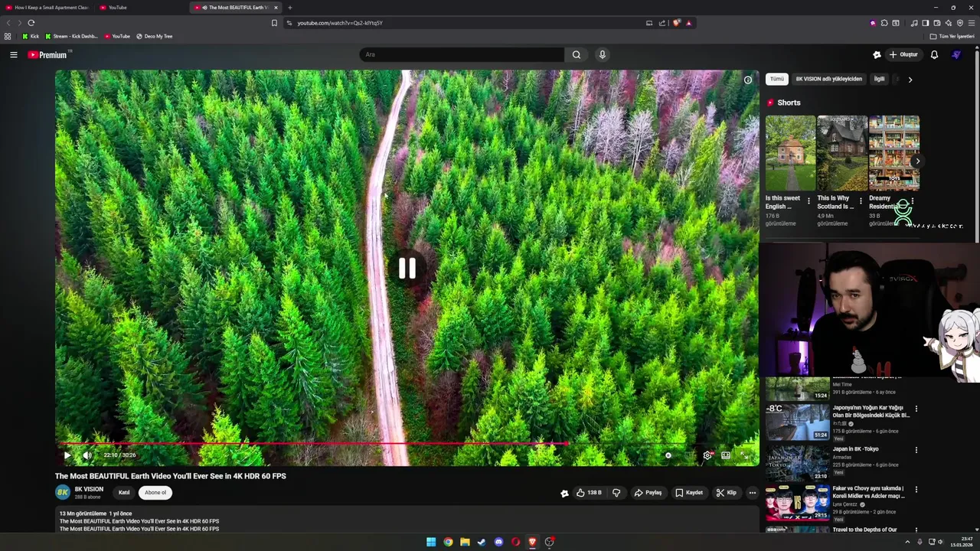This screenshot has height=551, width=980.
Task: Toggle fullscreen on the video player
Action: tap(743, 455)
